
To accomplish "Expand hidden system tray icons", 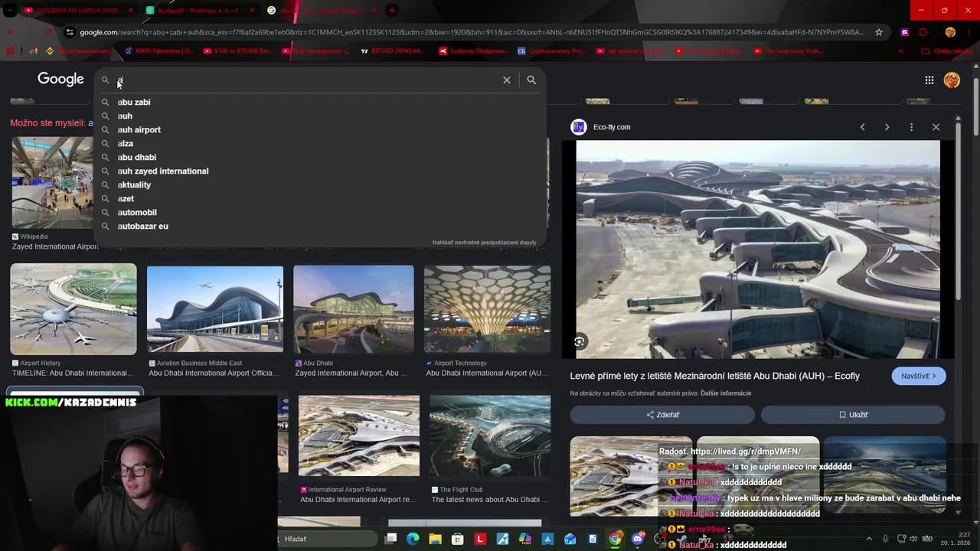I will tap(869, 539).
